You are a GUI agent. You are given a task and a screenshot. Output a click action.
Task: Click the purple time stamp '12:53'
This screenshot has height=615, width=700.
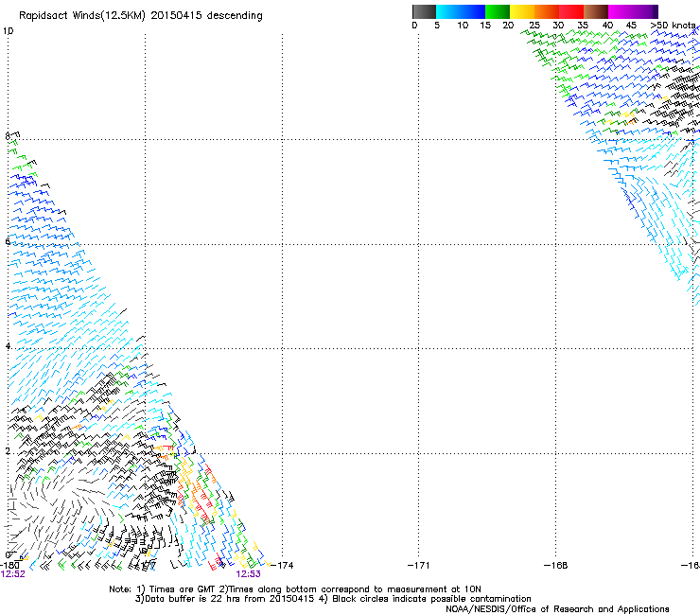(248, 574)
